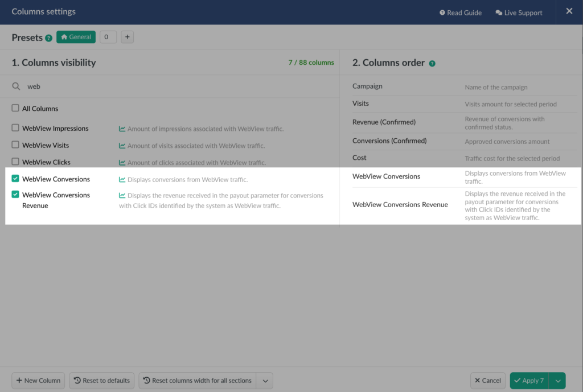583x392 pixels.
Task: Click the Columns order help icon
Action: point(432,64)
